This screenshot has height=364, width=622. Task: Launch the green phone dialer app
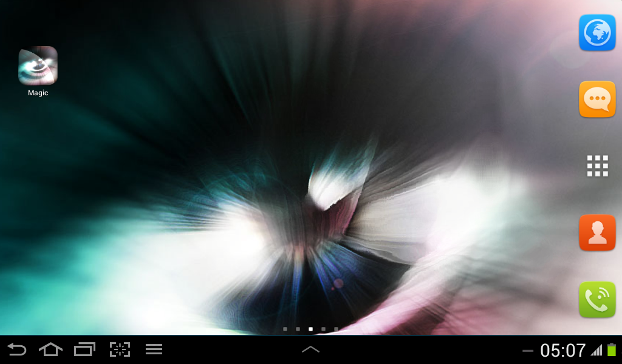tap(597, 300)
